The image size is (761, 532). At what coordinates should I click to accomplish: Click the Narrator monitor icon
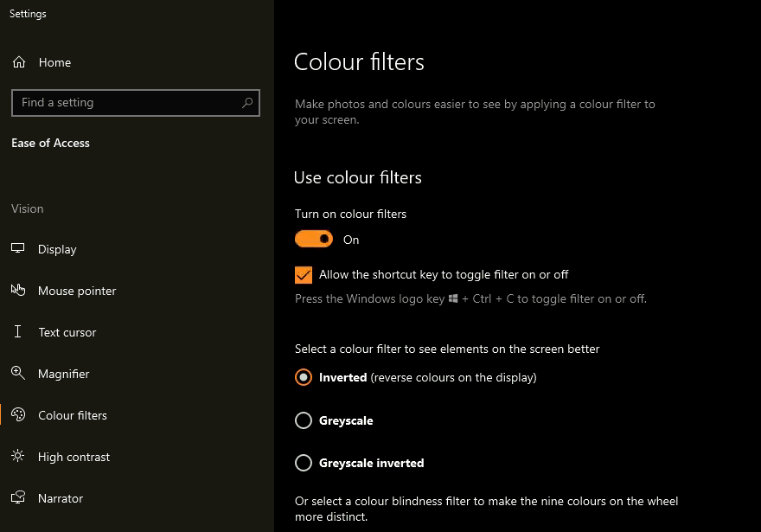[x=18, y=498]
